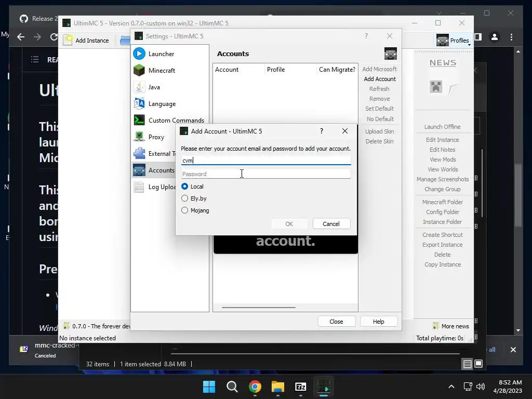Click UltimMC icon in the taskbar
This screenshot has width=532, height=399.
tap(324, 387)
